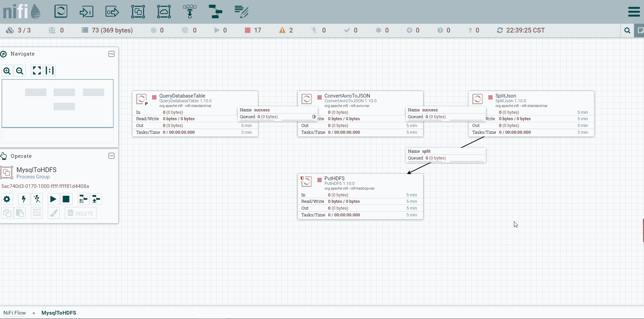Image resolution: width=644 pixels, height=319 pixels.
Task: Select the Remote Process Group toolbar icon
Action: click(x=164, y=12)
